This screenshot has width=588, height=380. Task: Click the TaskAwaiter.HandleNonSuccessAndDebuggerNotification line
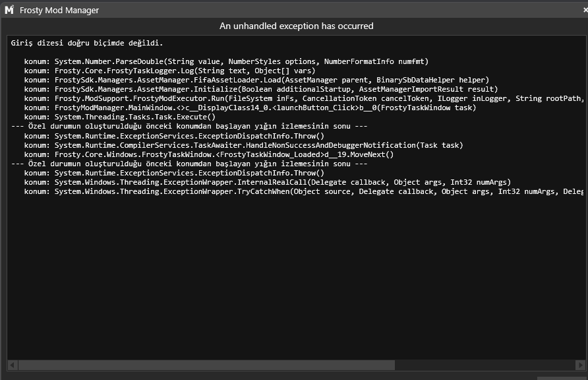click(243, 145)
